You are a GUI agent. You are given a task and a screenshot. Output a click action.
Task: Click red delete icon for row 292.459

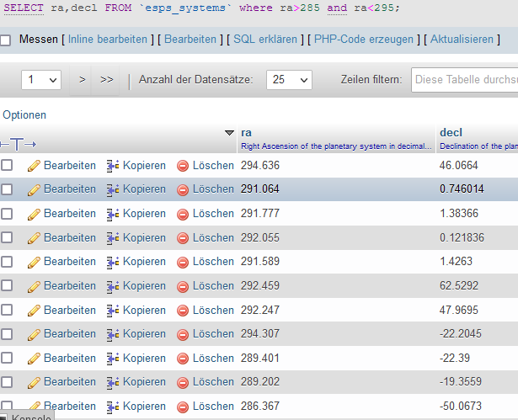[x=183, y=286]
